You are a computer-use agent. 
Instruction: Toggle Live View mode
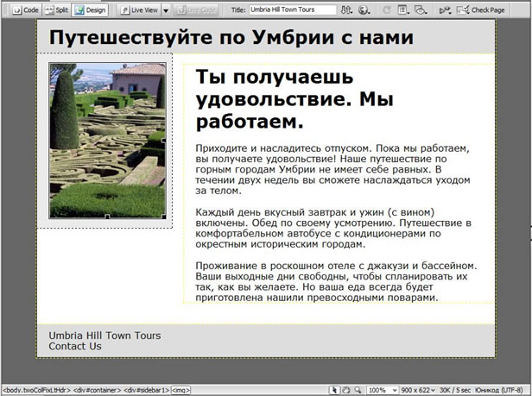(139, 10)
